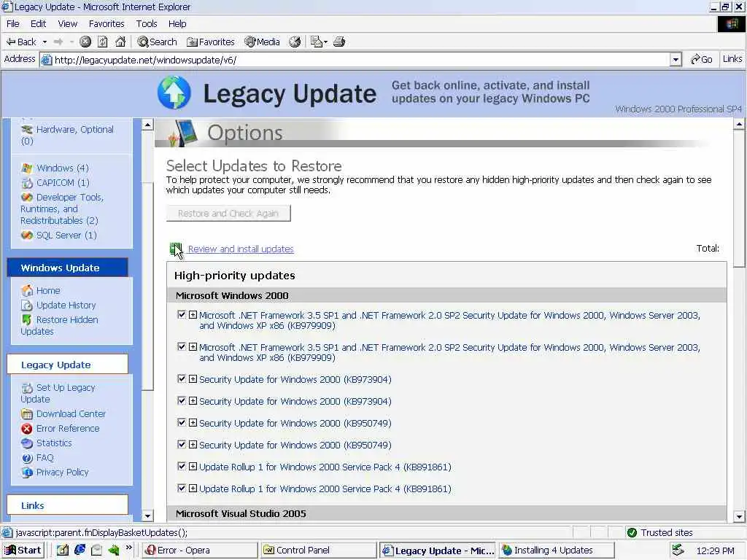Viewport: 747px width, 560px height.
Task: Switch to Error - Opera taskbar window
Action: tap(200, 551)
